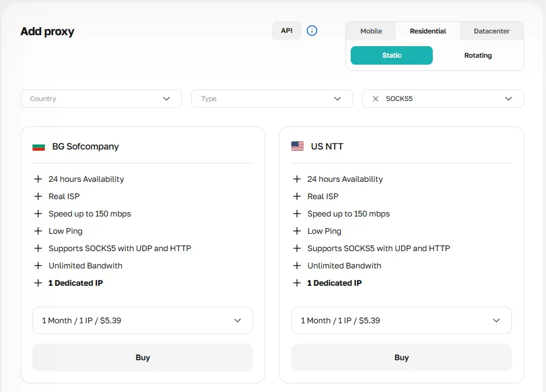Select the Rotating proxy option
Image resolution: width=546 pixels, height=392 pixels.
pos(478,55)
